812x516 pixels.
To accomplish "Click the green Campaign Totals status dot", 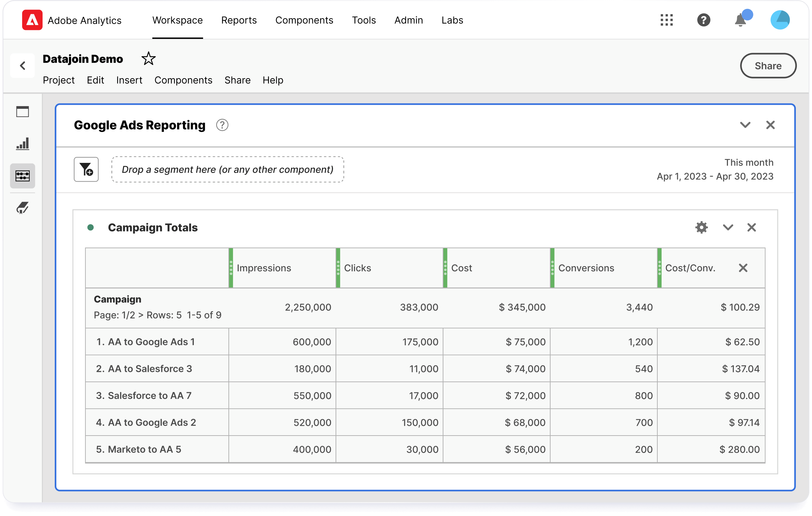I will point(90,227).
